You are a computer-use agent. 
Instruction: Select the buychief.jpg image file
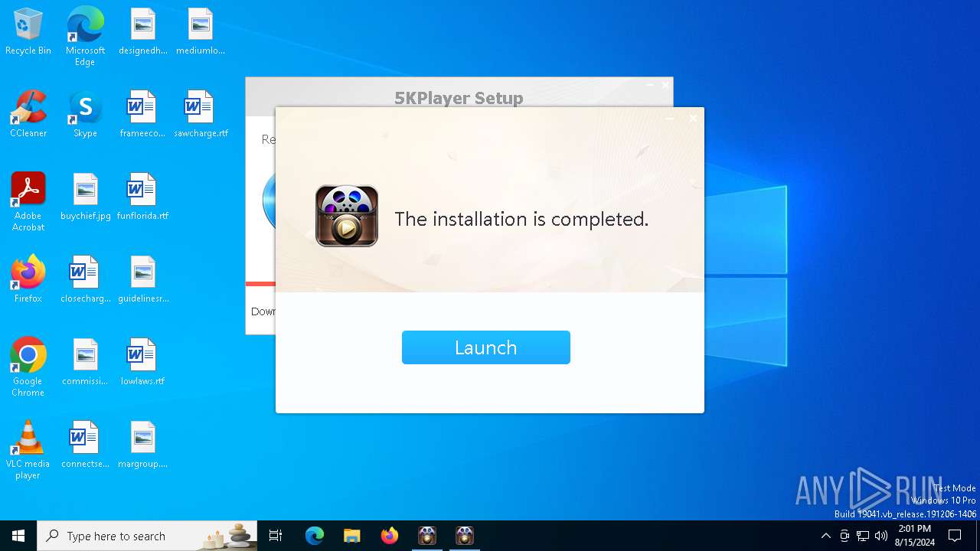pyautogui.click(x=85, y=197)
